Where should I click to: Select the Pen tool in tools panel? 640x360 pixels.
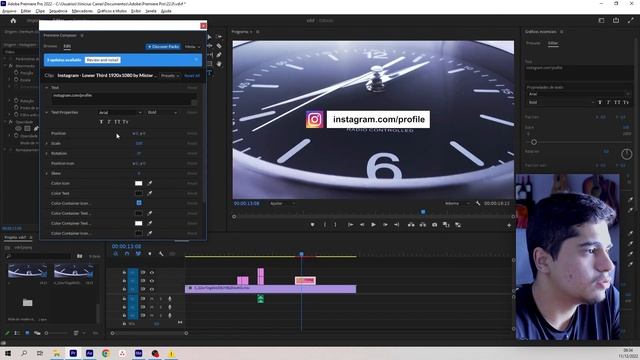pos(219,55)
